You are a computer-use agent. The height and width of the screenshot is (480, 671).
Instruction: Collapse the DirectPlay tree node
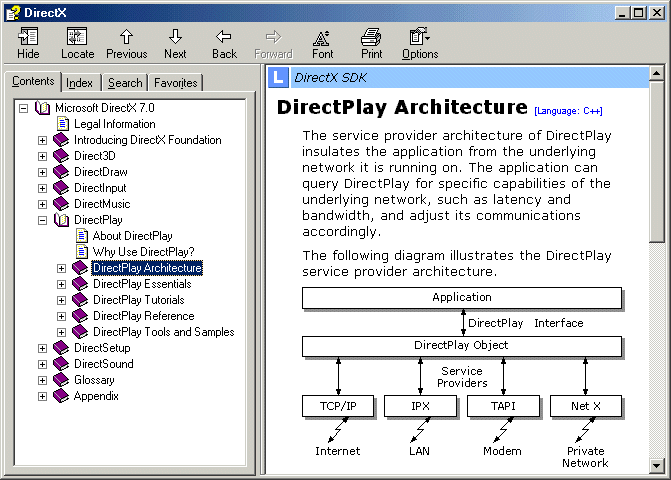(42, 220)
